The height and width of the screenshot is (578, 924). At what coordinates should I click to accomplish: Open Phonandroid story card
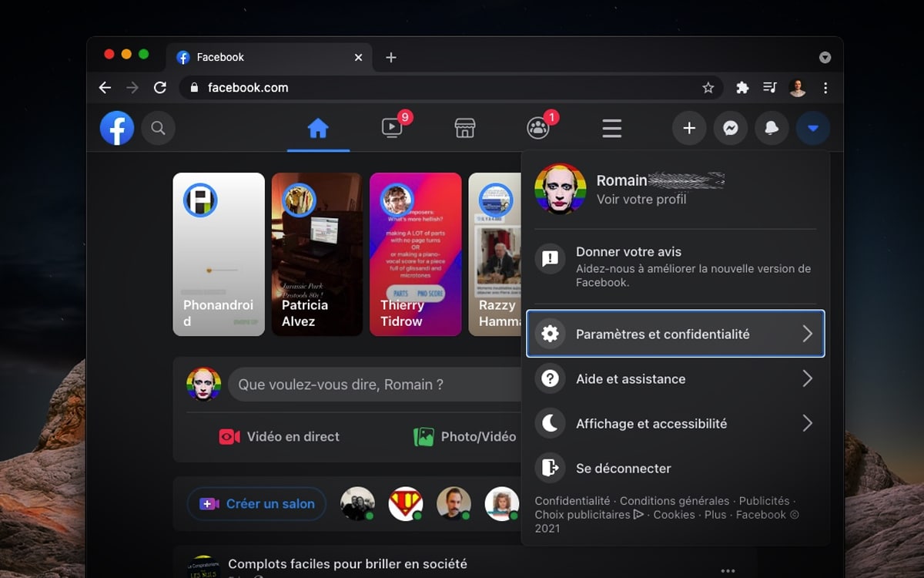(219, 254)
